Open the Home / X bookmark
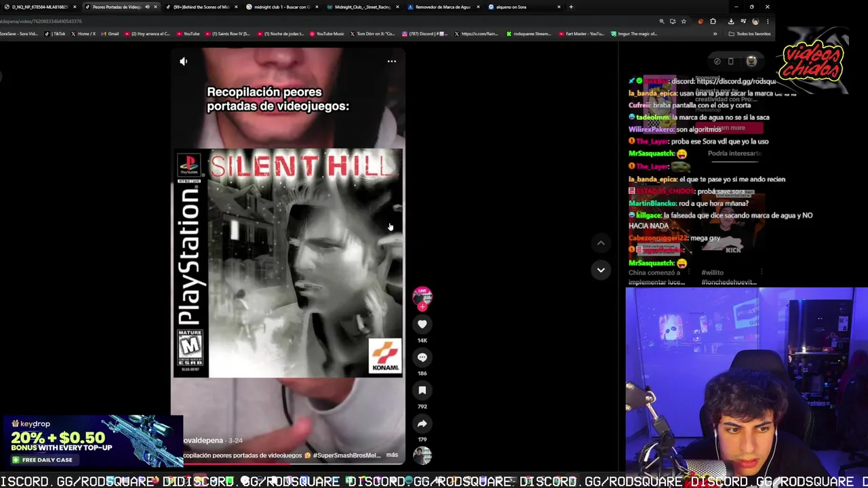This screenshot has width=868, height=488. (x=84, y=33)
